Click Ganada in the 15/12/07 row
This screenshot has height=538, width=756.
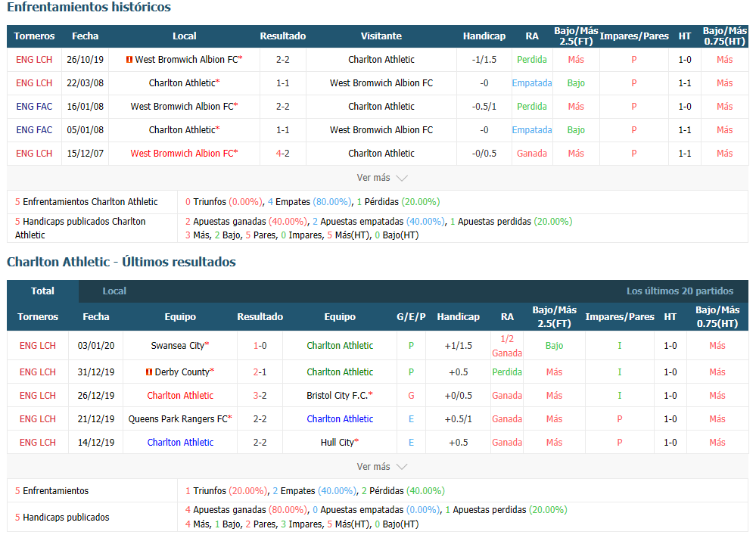point(532,154)
